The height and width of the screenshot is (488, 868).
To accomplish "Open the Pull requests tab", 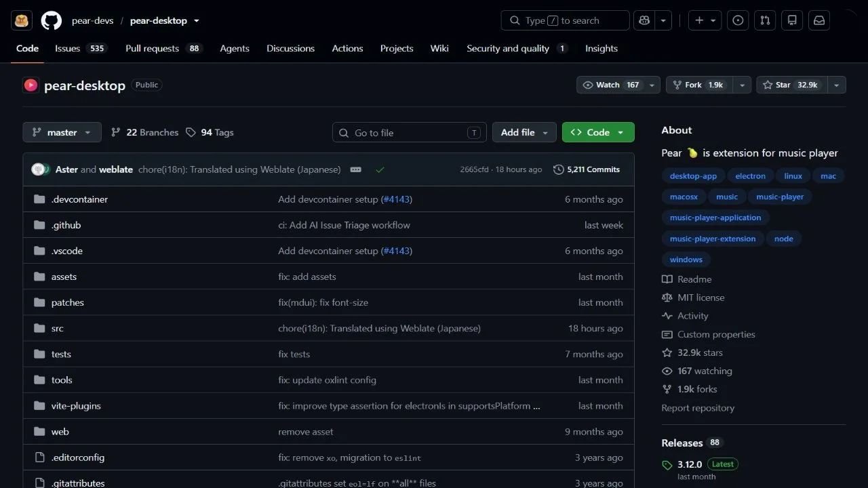I will click(163, 48).
